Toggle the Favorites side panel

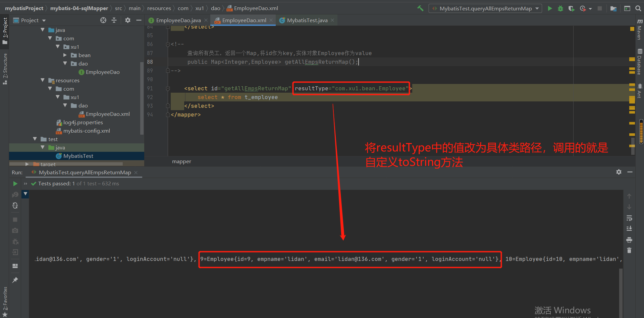(x=5, y=302)
